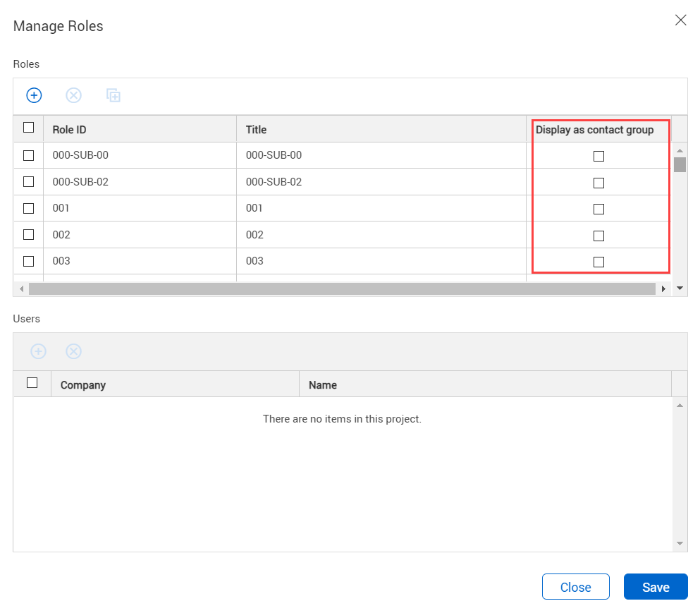Toggle contact group display for role 003
Viewport: 700px width, 613px height.
tap(598, 262)
